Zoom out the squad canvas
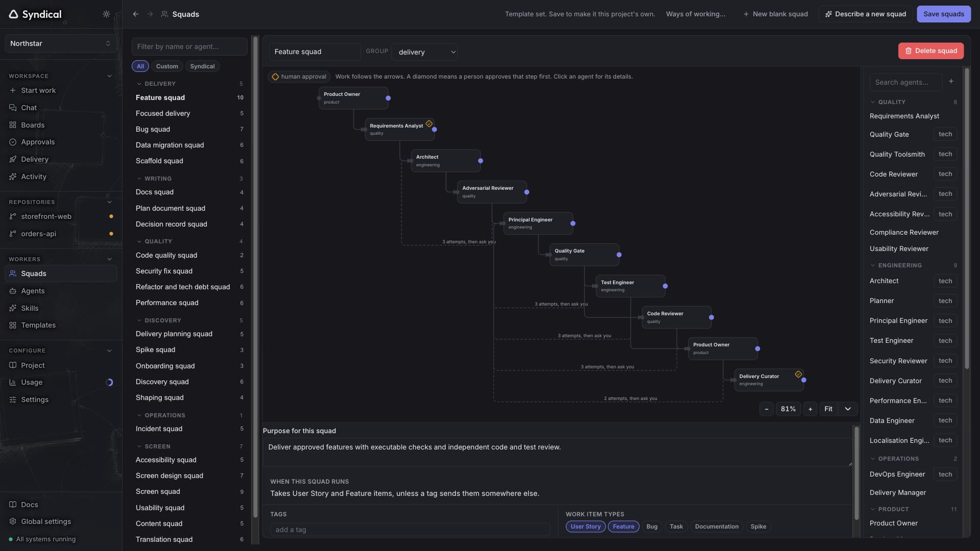980x551 pixels. [766, 409]
